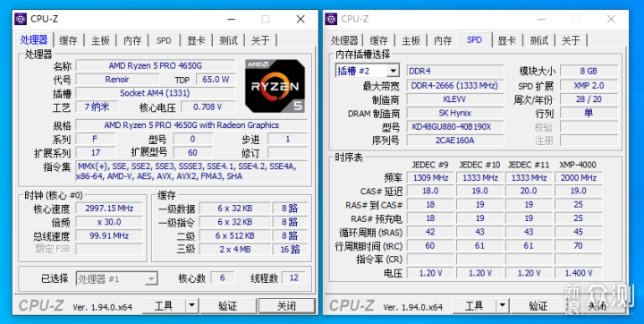Minimize the left CPU-Z window
Screen dimensions: 644x324
coord(232,20)
